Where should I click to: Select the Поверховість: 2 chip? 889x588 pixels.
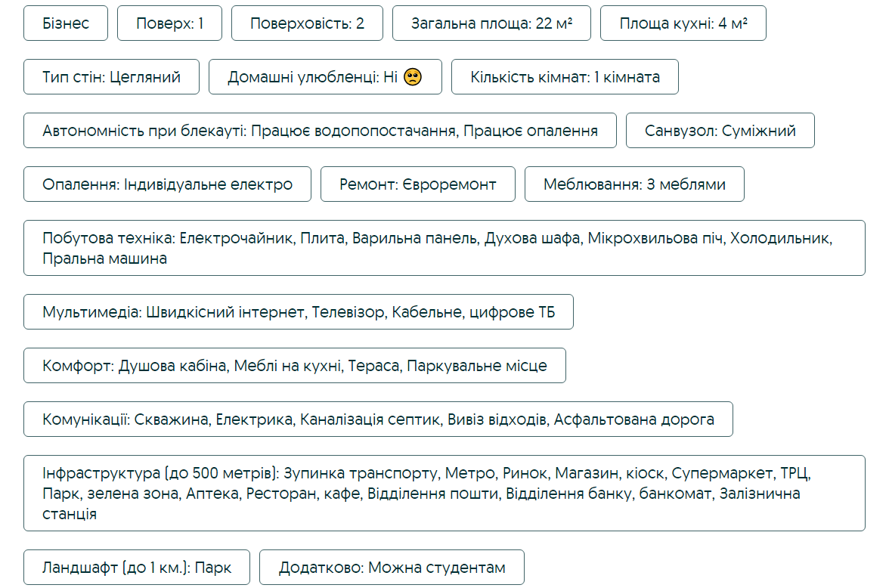tap(307, 23)
